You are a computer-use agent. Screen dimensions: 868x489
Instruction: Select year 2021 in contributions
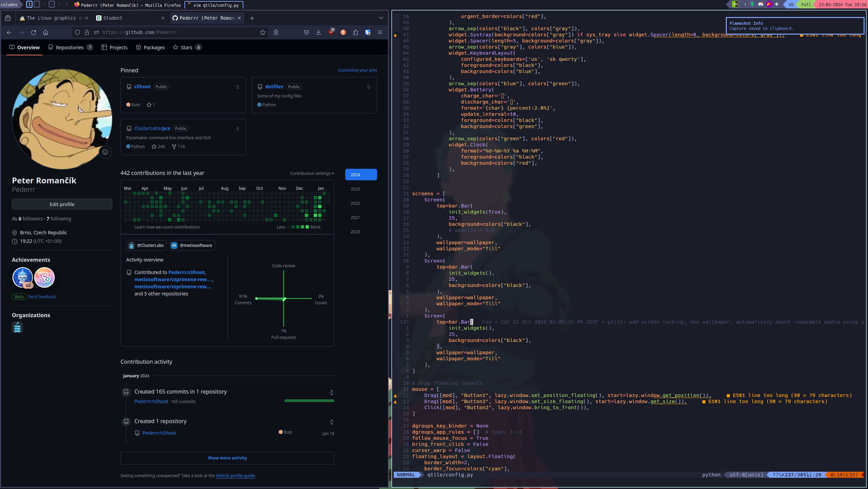tap(355, 218)
